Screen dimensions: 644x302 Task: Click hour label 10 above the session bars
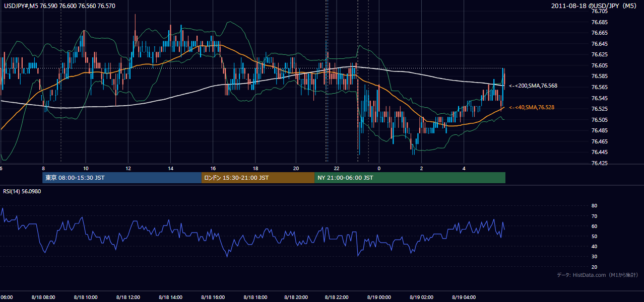click(86, 169)
